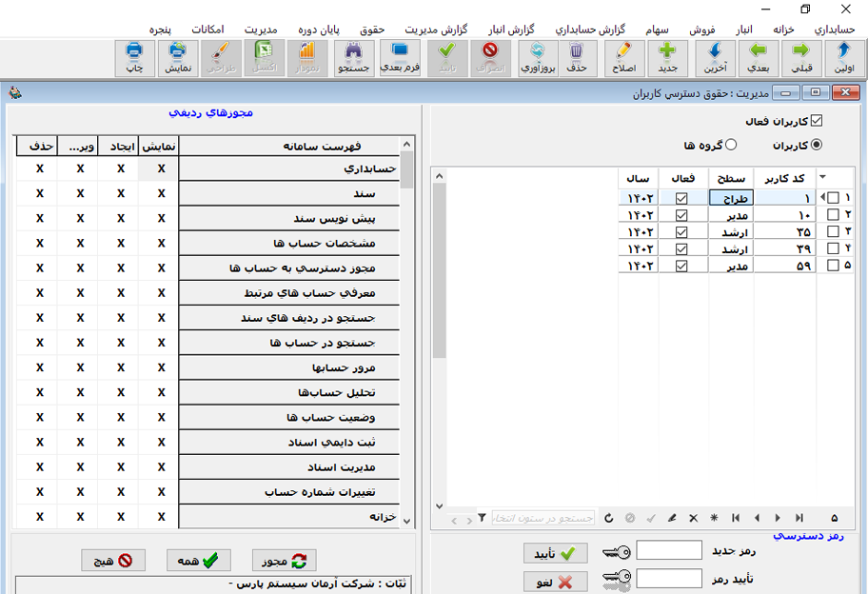Open column chooser arrow in users grid header
Image resolution: width=868 pixels, height=594 pixels.
pyautogui.click(x=822, y=177)
